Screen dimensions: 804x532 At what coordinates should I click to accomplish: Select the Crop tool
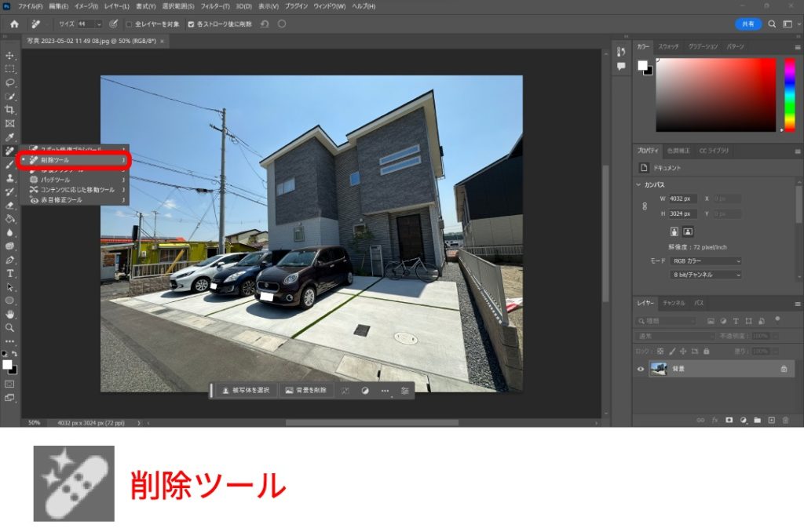point(10,110)
